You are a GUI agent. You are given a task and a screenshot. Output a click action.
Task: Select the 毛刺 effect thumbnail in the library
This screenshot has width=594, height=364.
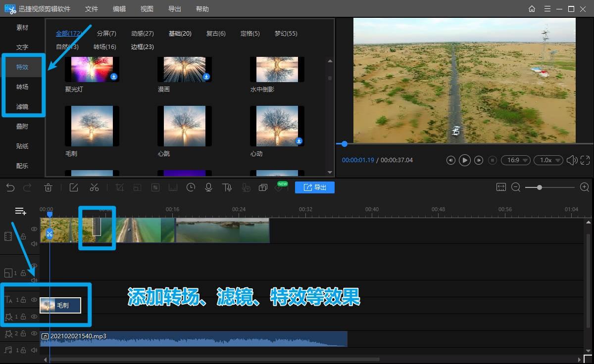(x=92, y=126)
